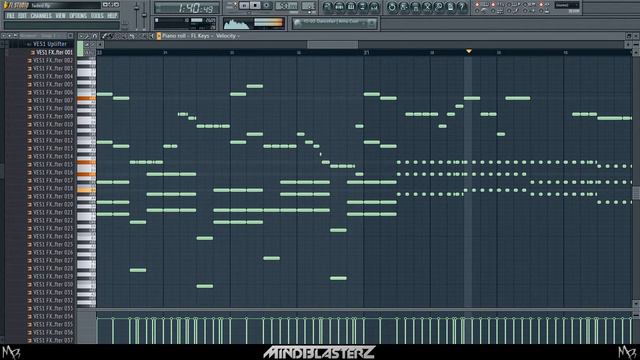Open the Playlist view from the shortcut icons

coord(327,6)
